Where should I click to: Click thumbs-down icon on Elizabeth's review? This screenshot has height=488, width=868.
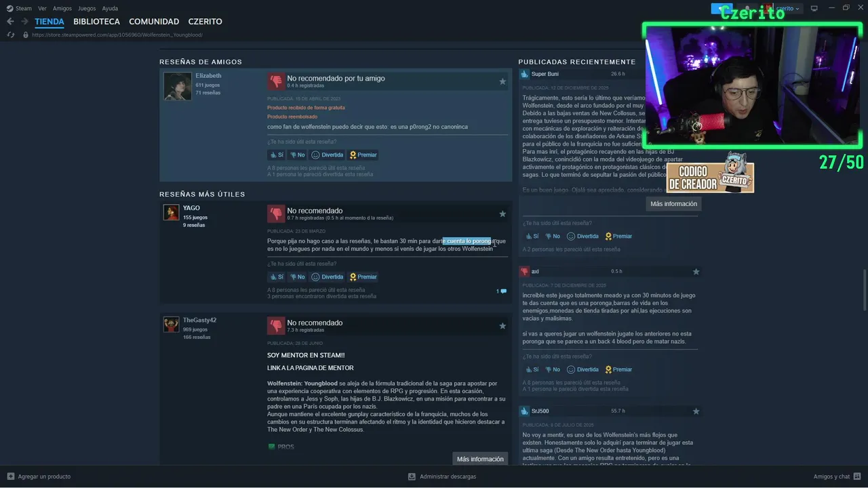coord(276,81)
